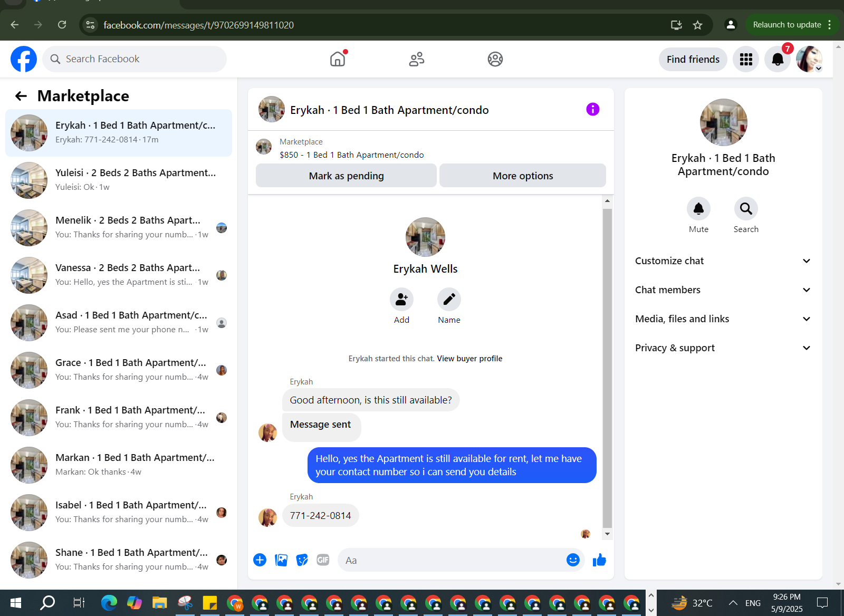
Task: Open the Facebook home logo
Action: pyautogui.click(x=24, y=59)
